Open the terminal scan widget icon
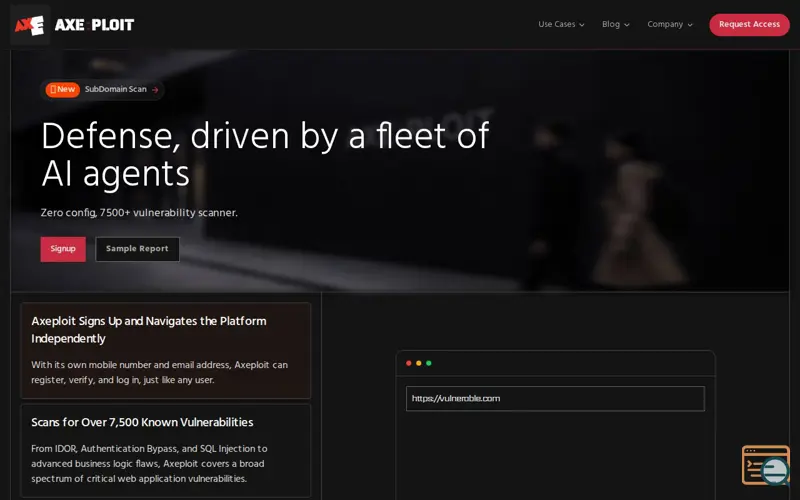The image size is (800, 500). [x=766, y=465]
